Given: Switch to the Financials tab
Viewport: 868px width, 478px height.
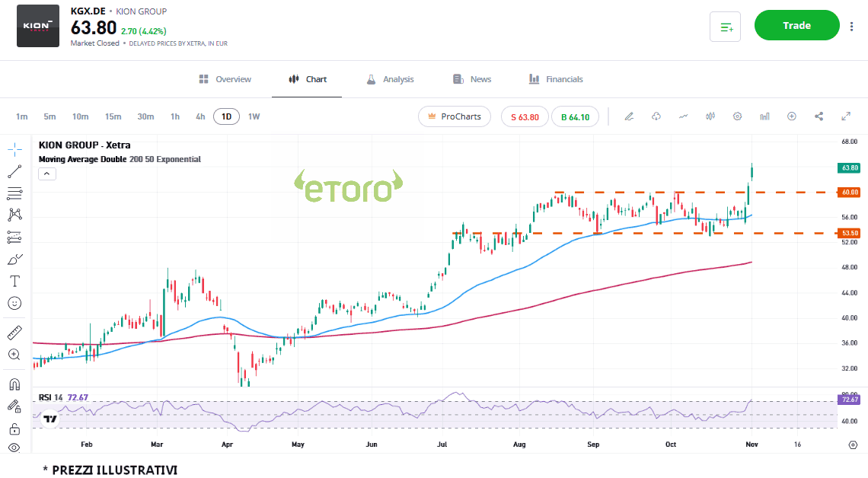Looking at the screenshot, I should [556, 79].
